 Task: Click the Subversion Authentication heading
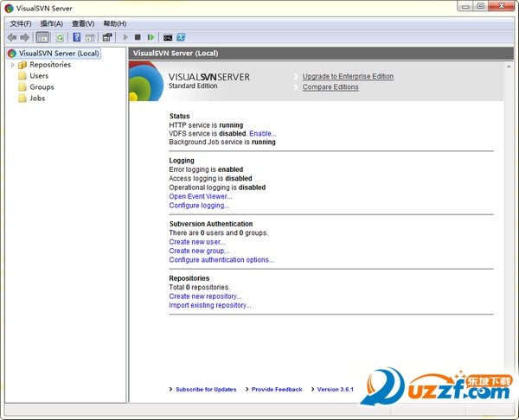pyautogui.click(x=211, y=224)
